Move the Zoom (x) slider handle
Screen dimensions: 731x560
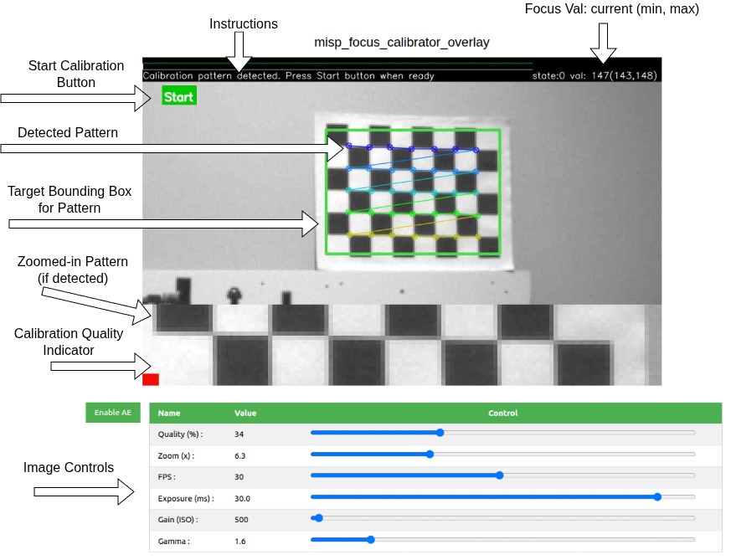(x=429, y=454)
